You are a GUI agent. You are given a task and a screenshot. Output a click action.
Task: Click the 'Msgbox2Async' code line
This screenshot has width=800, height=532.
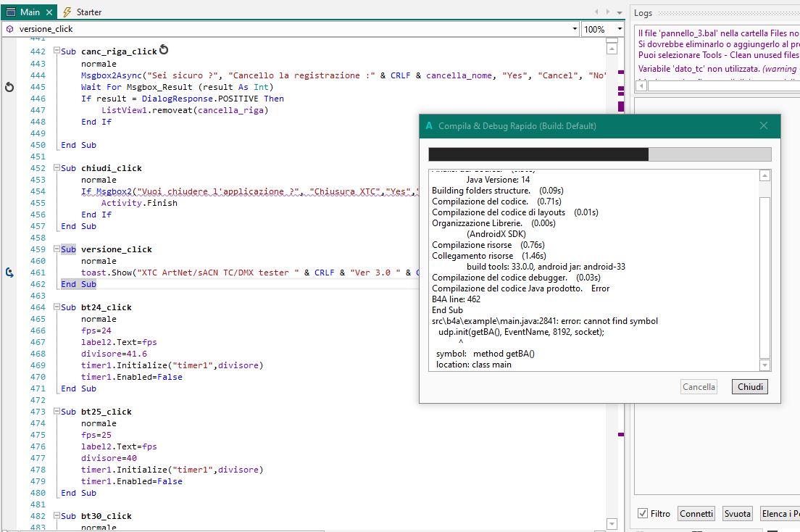pos(343,75)
